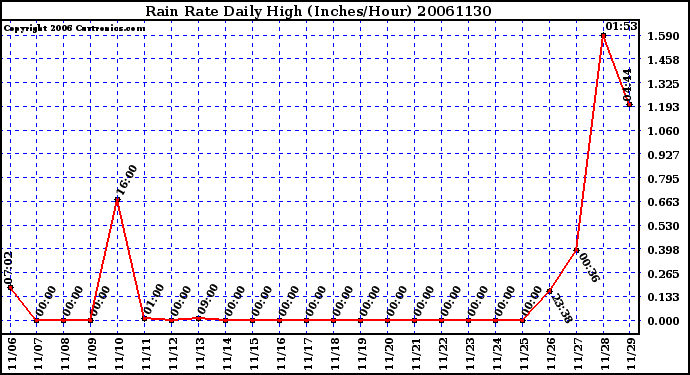Click the '0.530' y-axis value
The image size is (690, 375).
tap(664, 226)
